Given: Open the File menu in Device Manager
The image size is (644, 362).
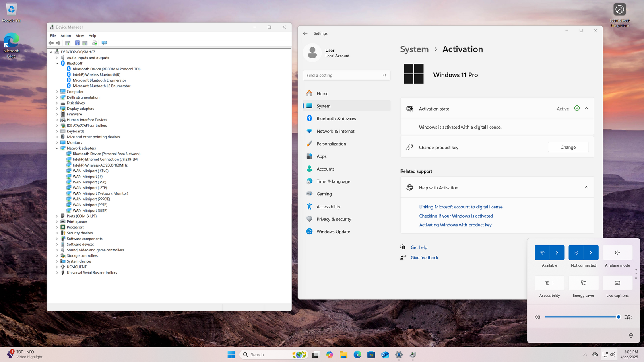Looking at the screenshot, I should [53, 36].
